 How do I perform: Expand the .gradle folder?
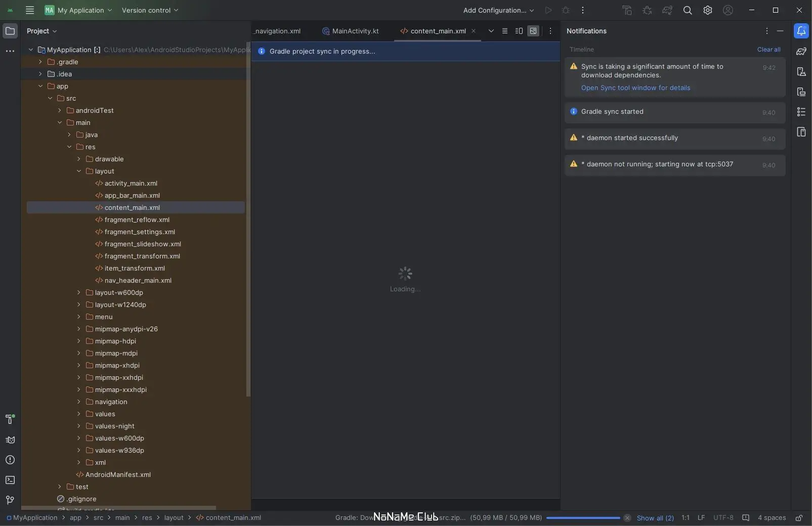pos(39,62)
